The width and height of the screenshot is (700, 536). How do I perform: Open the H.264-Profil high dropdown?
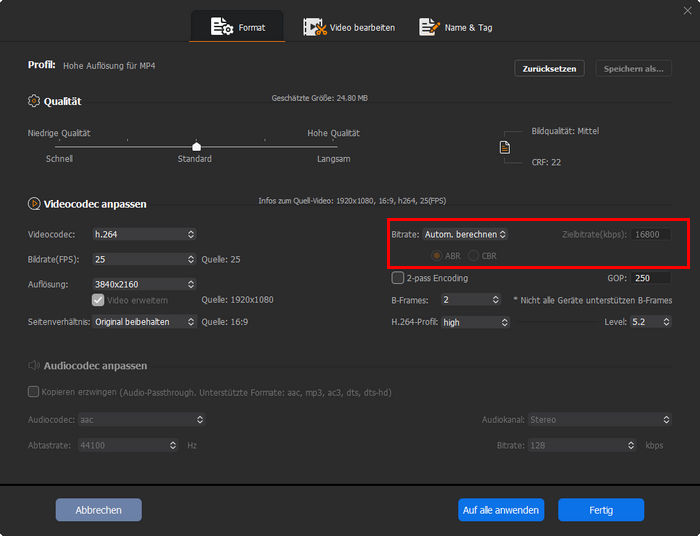click(475, 322)
